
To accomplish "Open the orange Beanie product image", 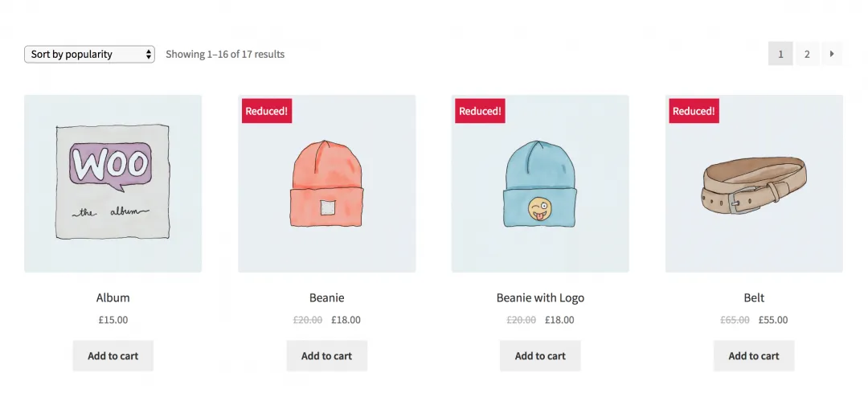I will (x=326, y=183).
